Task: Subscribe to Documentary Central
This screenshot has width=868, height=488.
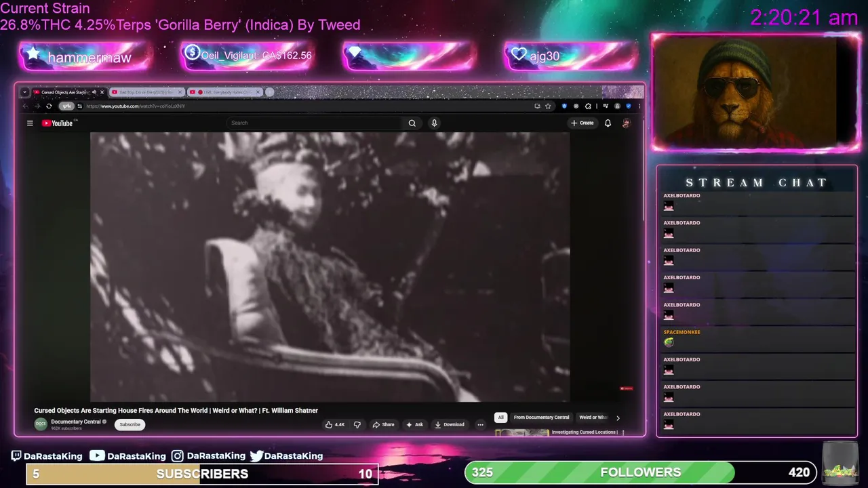Action: (130, 424)
